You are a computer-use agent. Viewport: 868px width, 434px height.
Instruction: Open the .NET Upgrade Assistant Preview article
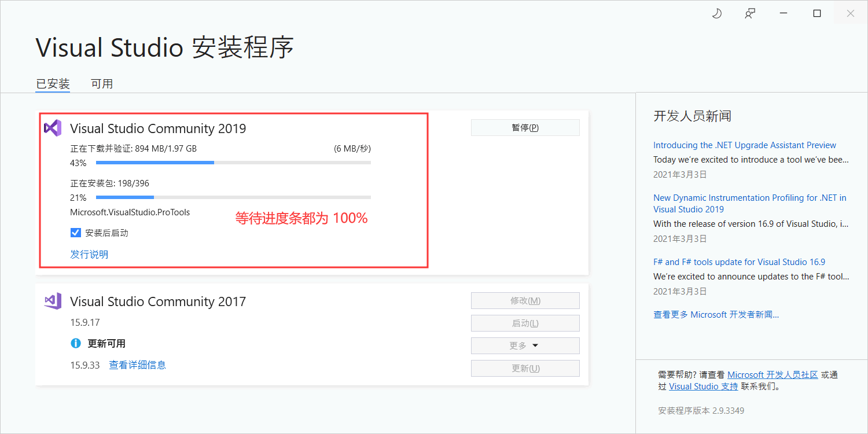point(745,145)
